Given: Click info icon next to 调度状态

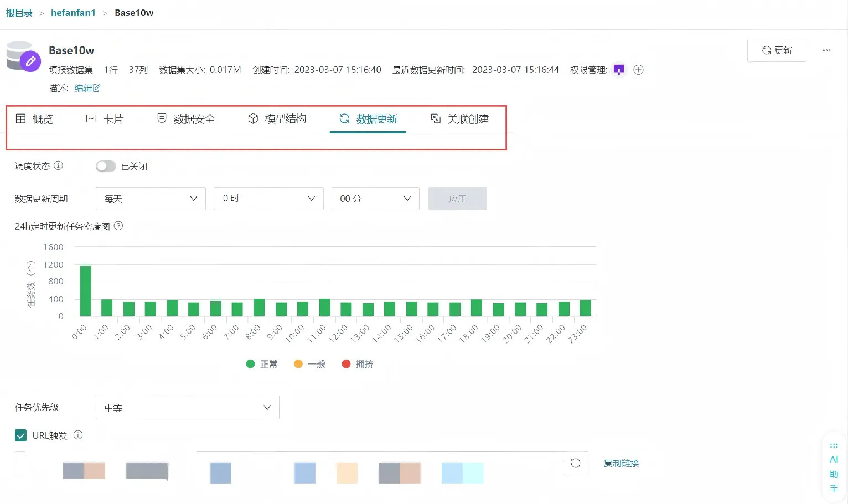Looking at the screenshot, I should point(58,165).
